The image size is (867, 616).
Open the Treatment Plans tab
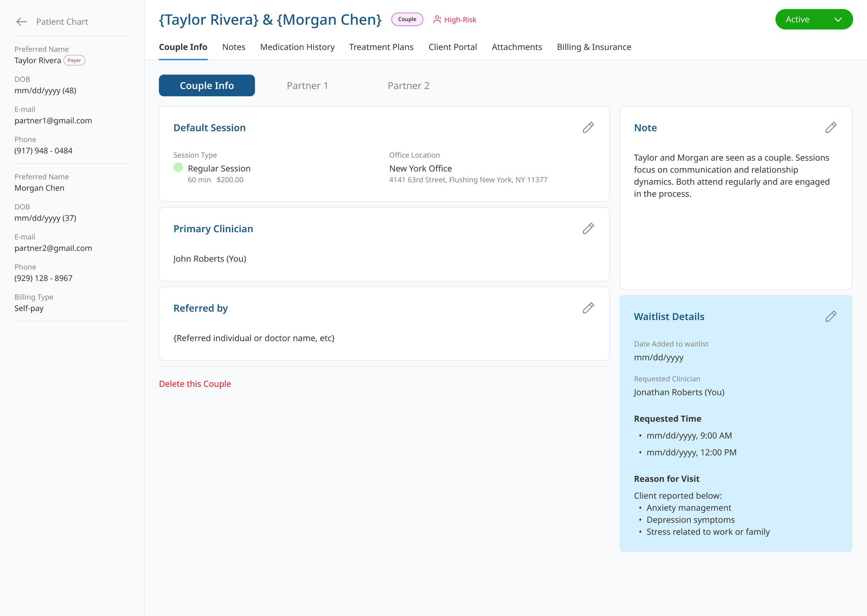tap(381, 47)
